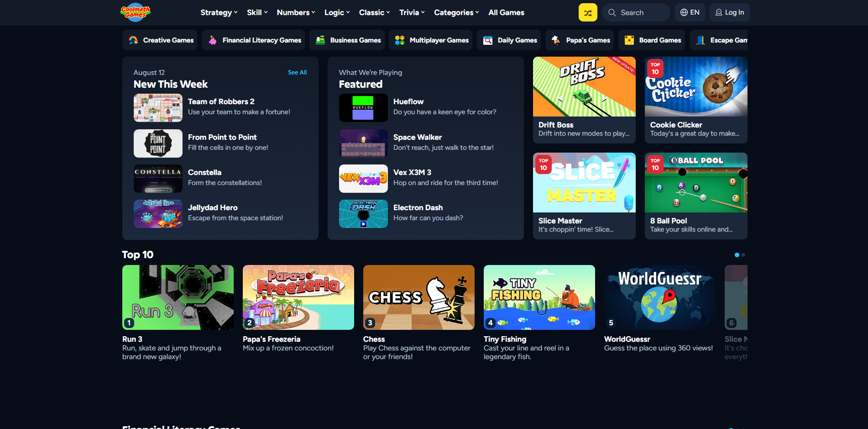Open the Business Games category

point(347,40)
